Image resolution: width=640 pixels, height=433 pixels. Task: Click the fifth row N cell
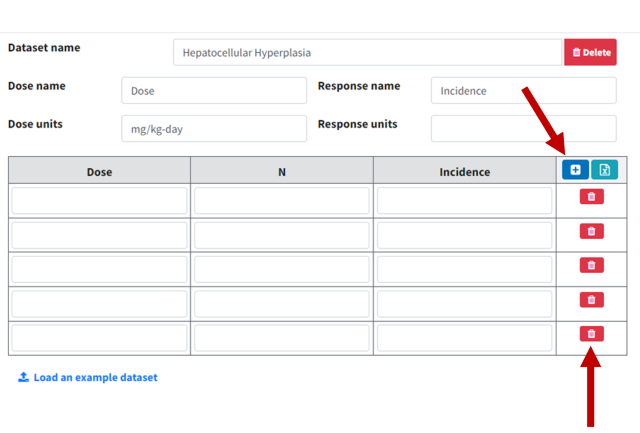click(282, 338)
